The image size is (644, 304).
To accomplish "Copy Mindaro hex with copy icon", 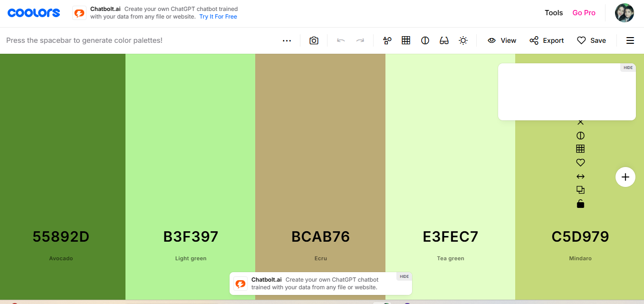I will point(580,190).
